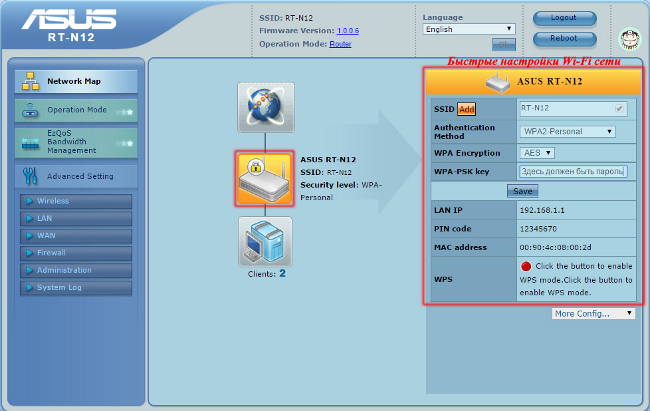
Task: Open Advanced Setting menu item
Action: (76, 176)
